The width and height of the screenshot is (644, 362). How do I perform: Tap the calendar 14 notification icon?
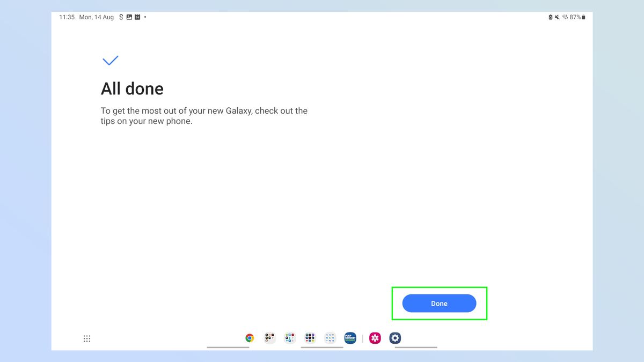[x=136, y=17]
